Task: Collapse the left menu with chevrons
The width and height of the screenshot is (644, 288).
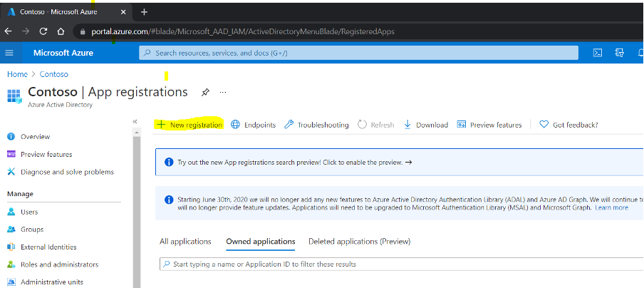Action: [135, 122]
